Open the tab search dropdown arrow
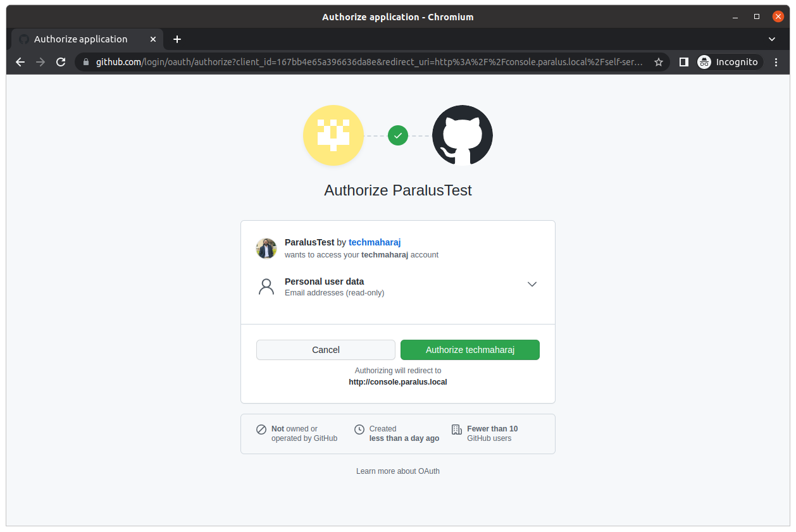 click(772, 39)
